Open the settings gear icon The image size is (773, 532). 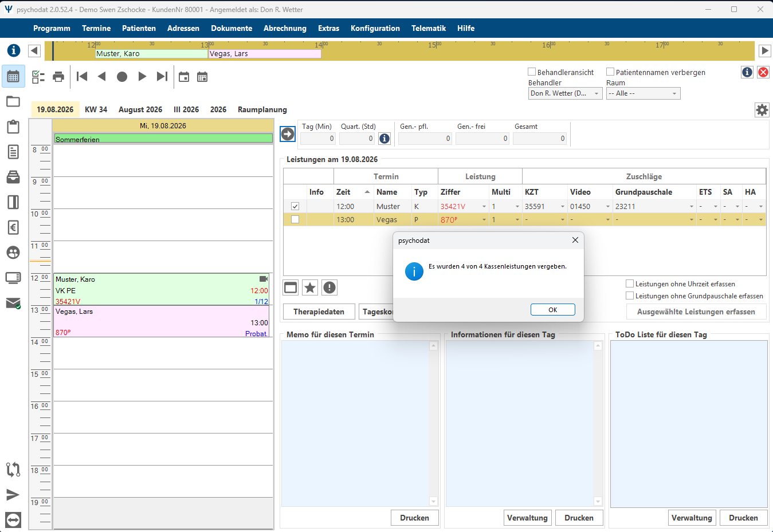762,110
